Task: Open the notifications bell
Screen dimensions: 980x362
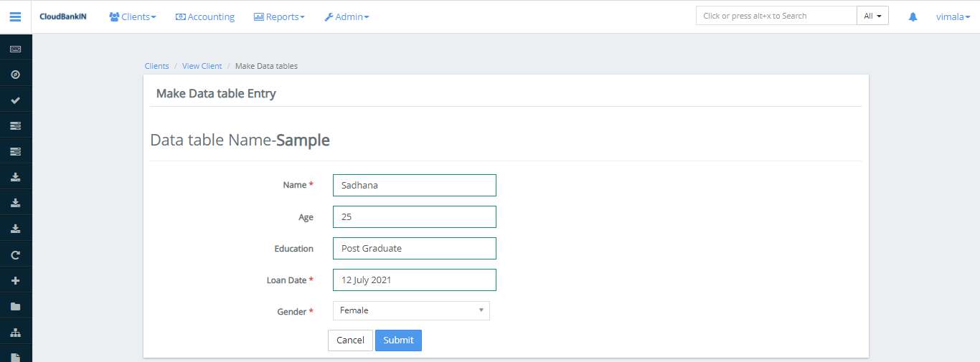Action: (913, 16)
